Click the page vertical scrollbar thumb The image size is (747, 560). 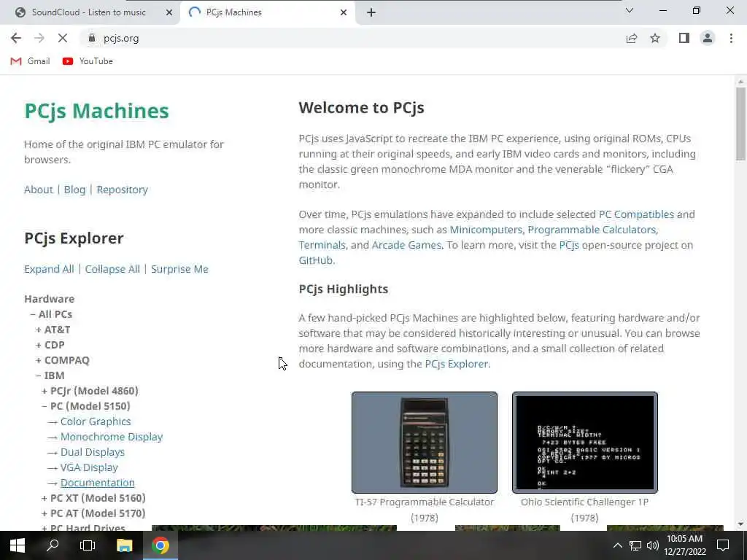pyautogui.click(x=740, y=124)
